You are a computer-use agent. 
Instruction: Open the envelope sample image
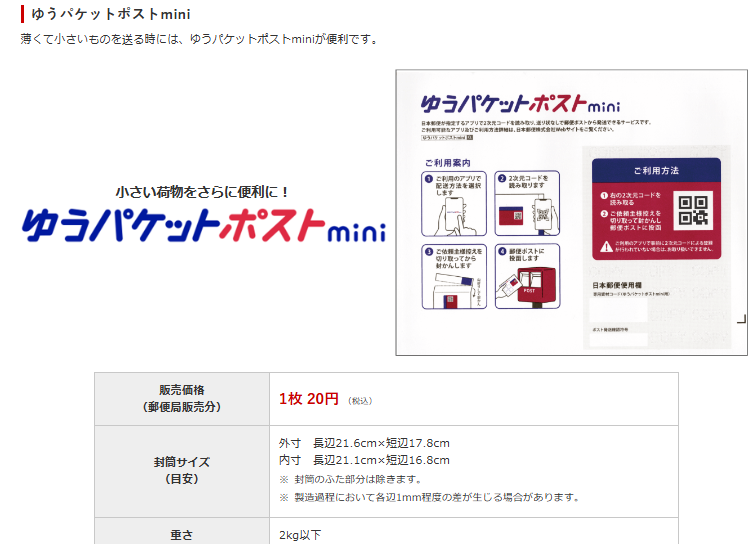(x=571, y=213)
